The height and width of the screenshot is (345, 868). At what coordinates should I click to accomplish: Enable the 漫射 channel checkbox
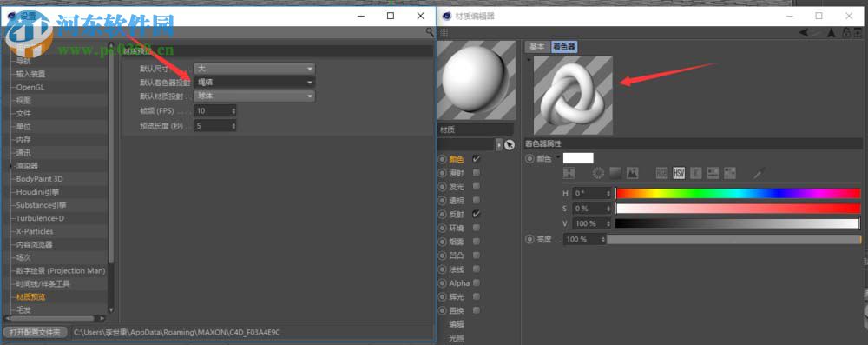pos(476,172)
